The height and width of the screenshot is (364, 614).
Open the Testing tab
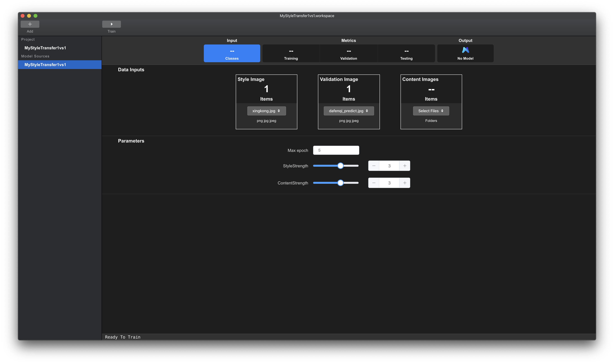click(x=406, y=54)
